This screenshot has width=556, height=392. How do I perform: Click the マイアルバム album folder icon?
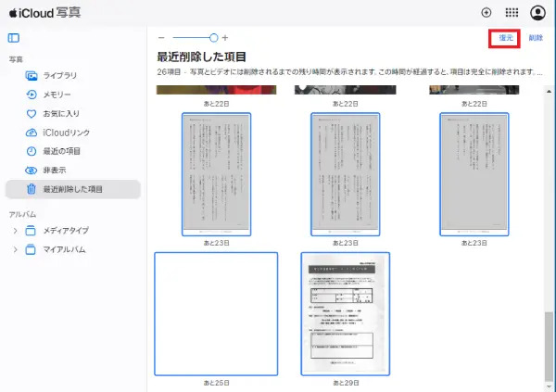[31, 249]
